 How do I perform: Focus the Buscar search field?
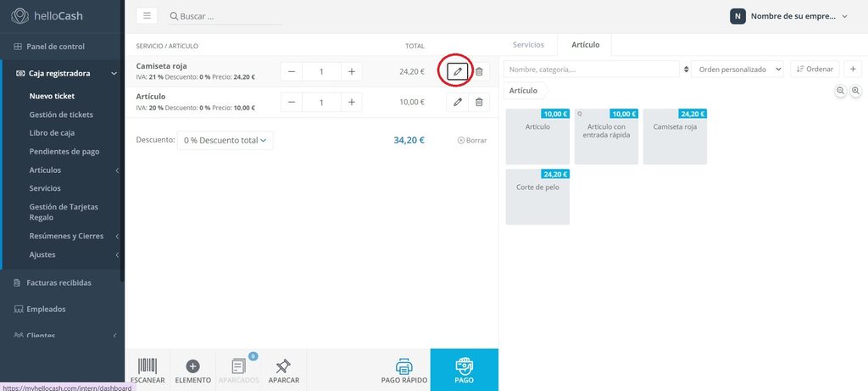click(225, 16)
